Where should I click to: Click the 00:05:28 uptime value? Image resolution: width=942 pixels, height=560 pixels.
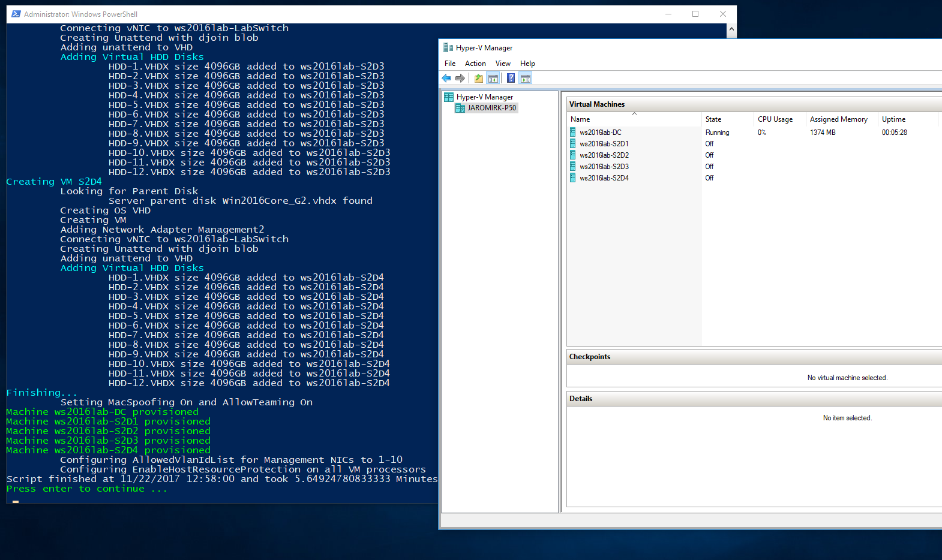coord(894,133)
